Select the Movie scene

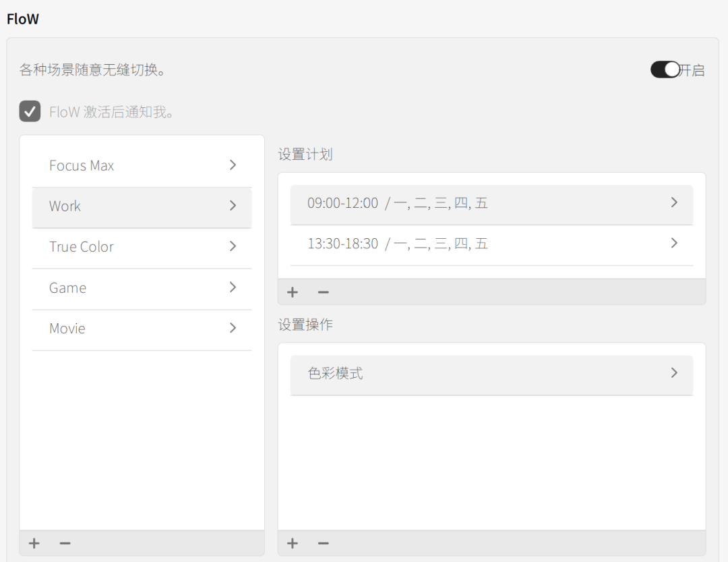(x=67, y=329)
